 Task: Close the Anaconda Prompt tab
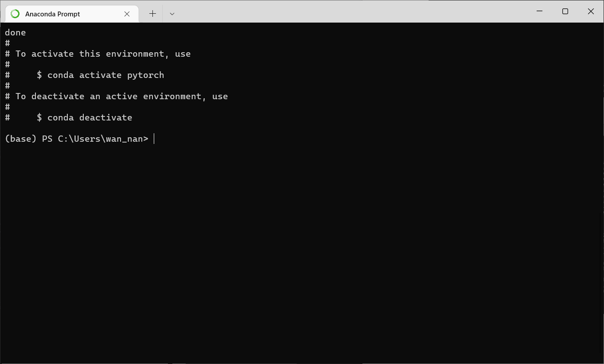(x=127, y=14)
